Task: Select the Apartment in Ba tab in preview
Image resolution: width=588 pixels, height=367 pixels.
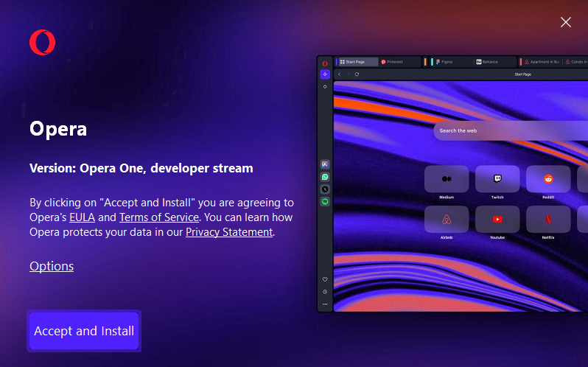Action: 542,62
